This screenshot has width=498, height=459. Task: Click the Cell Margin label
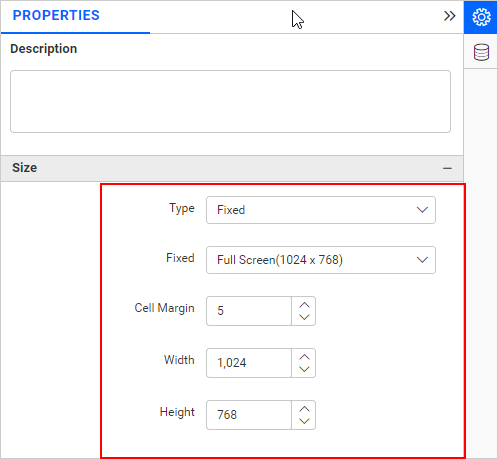point(164,308)
